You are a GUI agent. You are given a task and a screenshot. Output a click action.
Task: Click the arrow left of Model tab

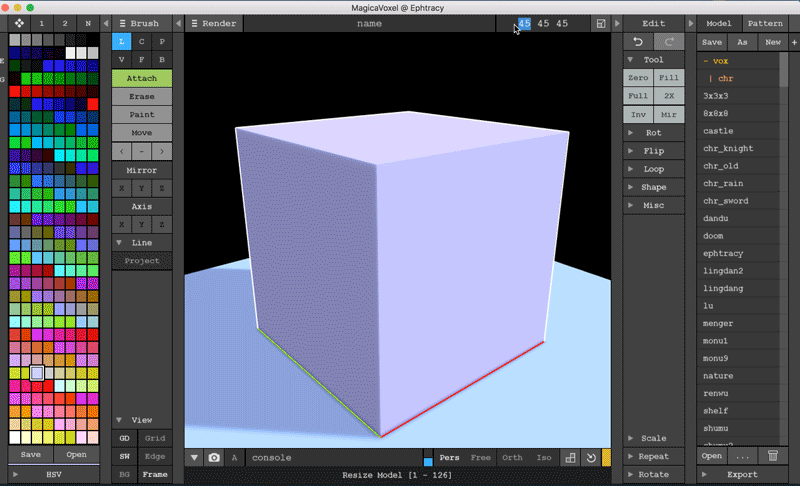690,23
